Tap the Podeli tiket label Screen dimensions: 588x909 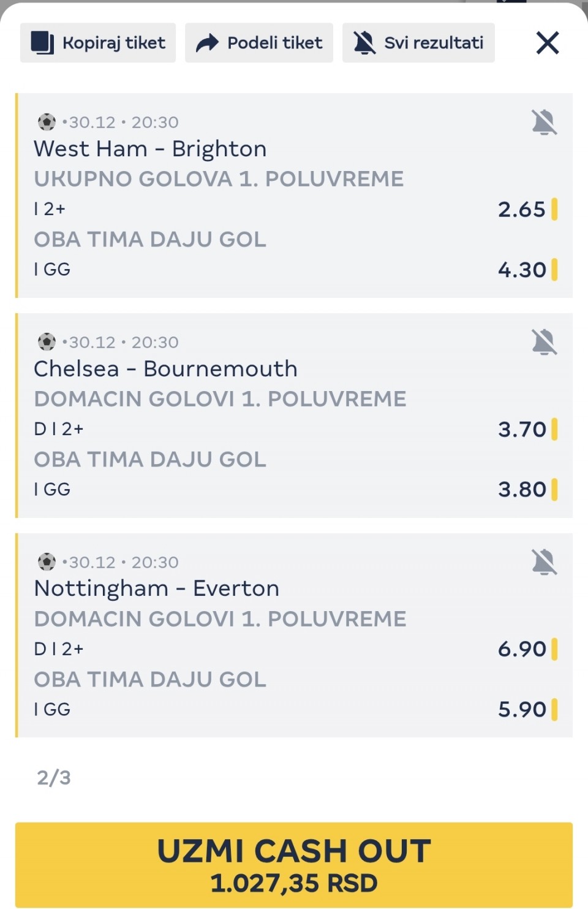274,43
